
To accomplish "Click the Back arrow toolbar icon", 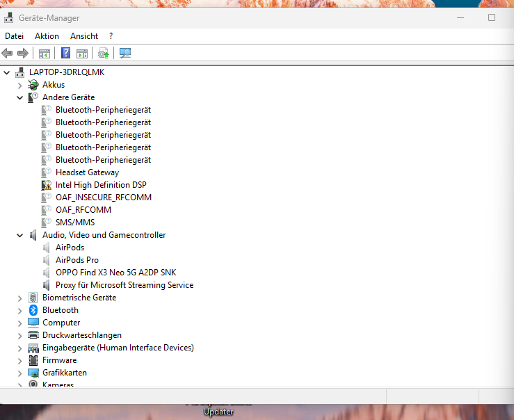I will (x=7, y=53).
